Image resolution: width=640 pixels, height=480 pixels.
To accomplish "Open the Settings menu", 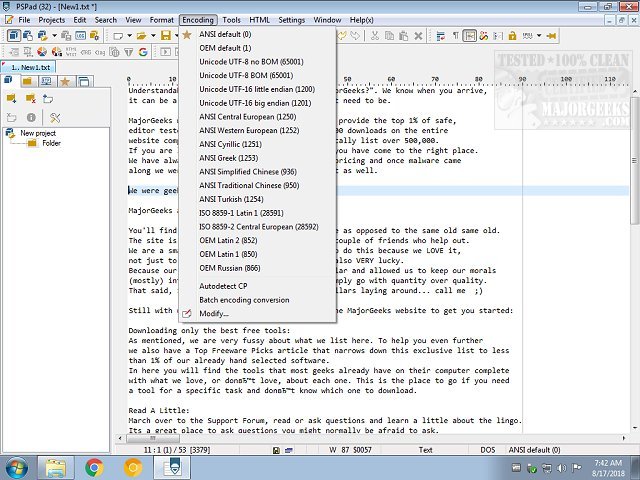I will (291, 20).
